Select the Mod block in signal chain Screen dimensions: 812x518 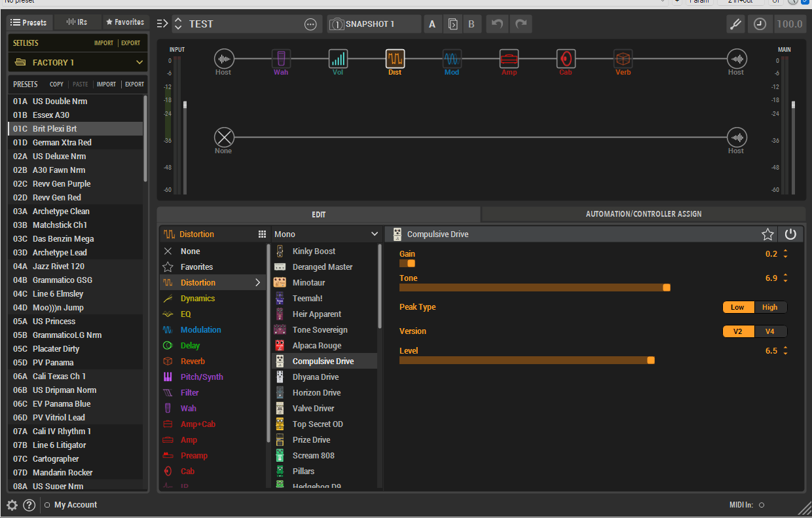pyautogui.click(x=452, y=59)
